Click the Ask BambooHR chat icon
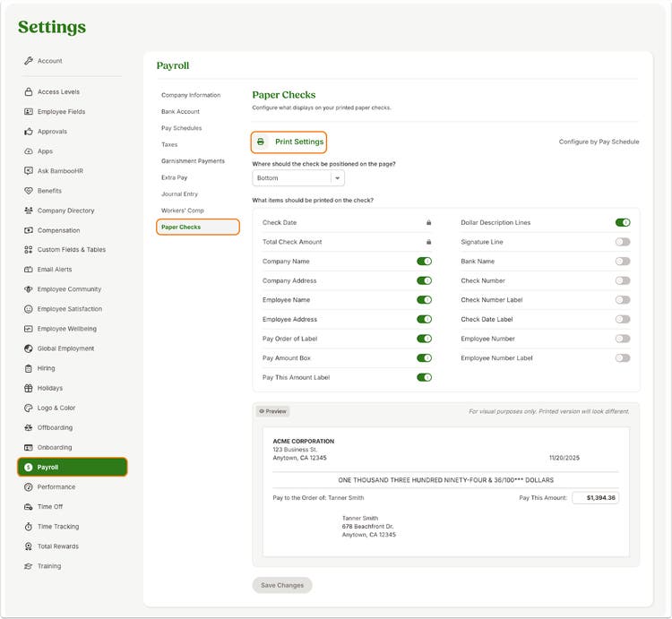The width and height of the screenshot is (672, 619). (29, 171)
